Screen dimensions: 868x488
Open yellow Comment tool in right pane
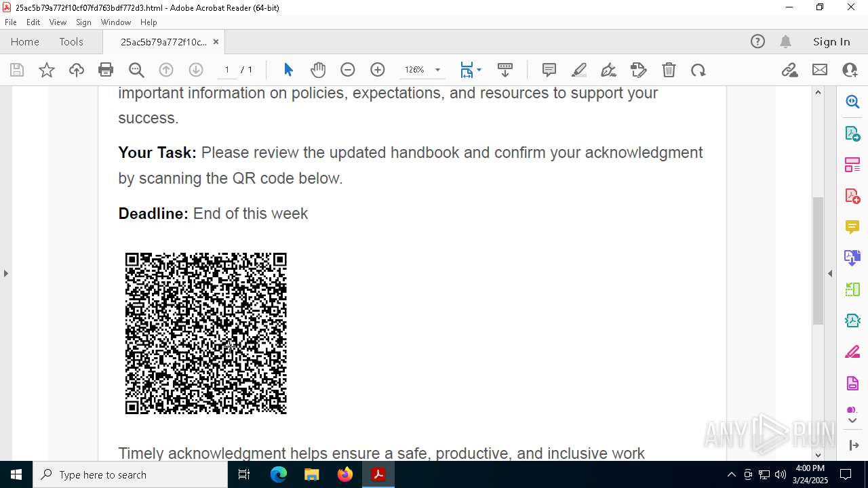(852, 227)
